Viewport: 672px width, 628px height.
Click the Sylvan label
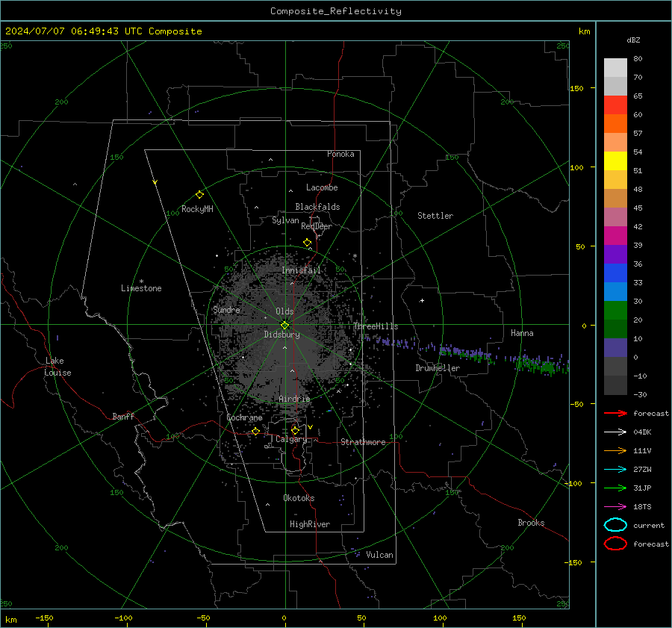(x=285, y=220)
